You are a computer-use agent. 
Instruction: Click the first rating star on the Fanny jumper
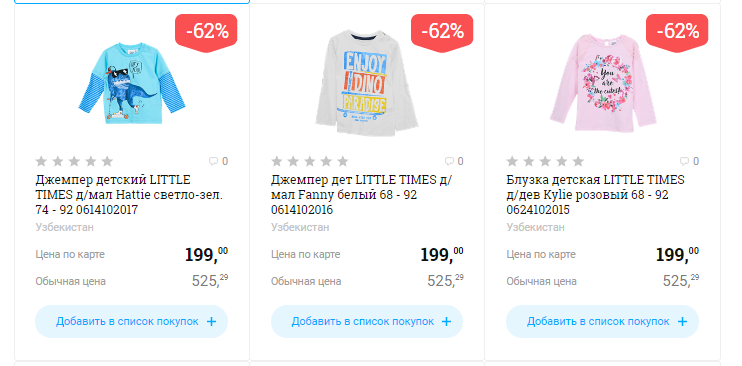tap(277, 161)
